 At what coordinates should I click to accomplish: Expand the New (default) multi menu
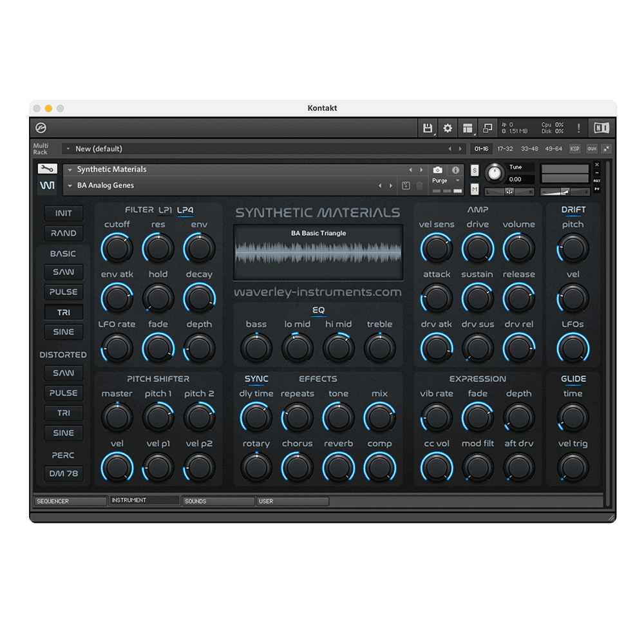pyautogui.click(x=68, y=149)
